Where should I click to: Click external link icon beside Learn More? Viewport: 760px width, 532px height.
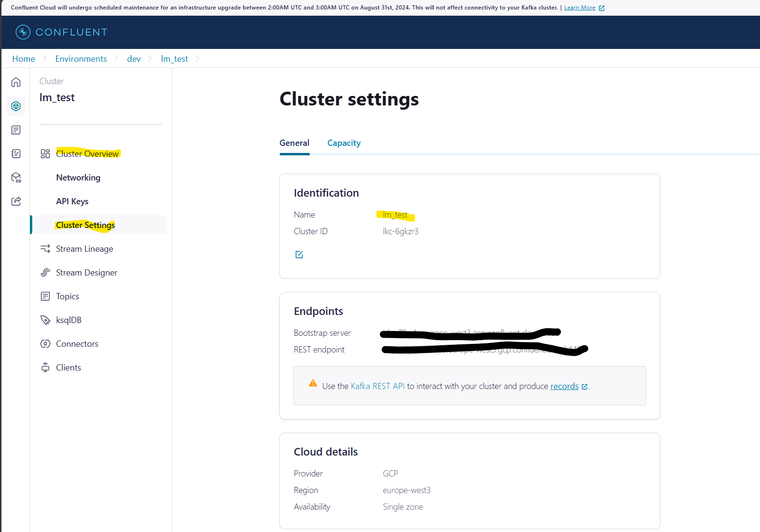pyautogui.click(x=601, y=8)
